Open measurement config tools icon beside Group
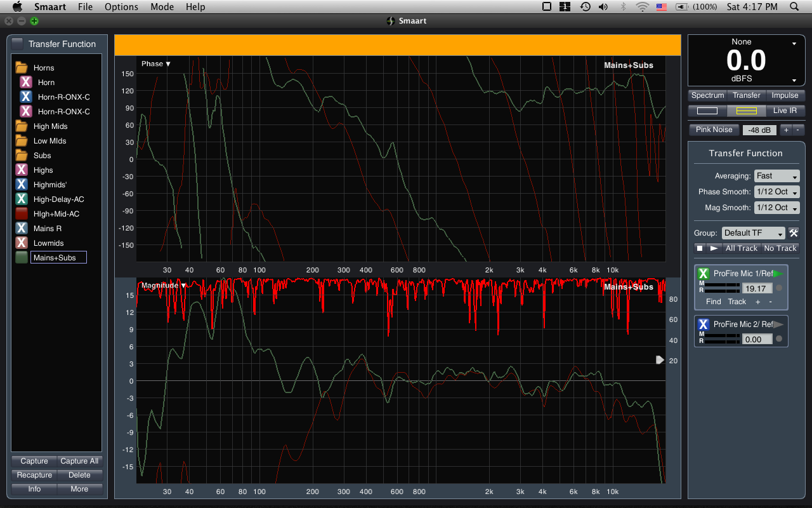 (794, 232)
